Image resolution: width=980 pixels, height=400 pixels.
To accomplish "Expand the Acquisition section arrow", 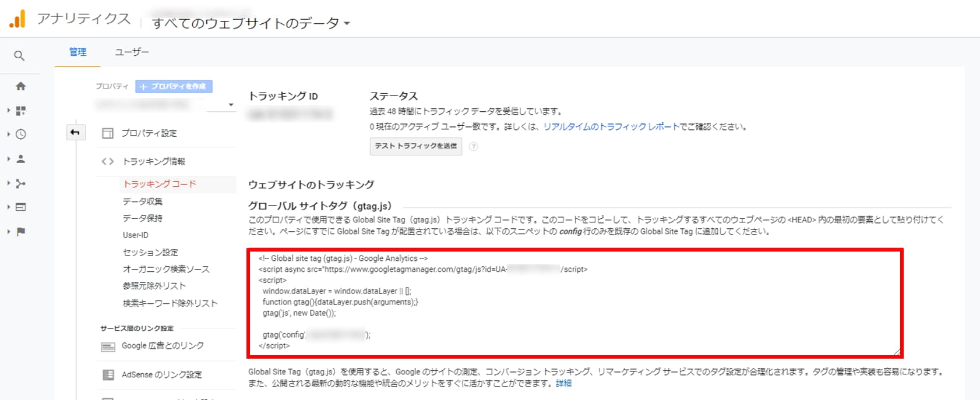I will point(8,183).
